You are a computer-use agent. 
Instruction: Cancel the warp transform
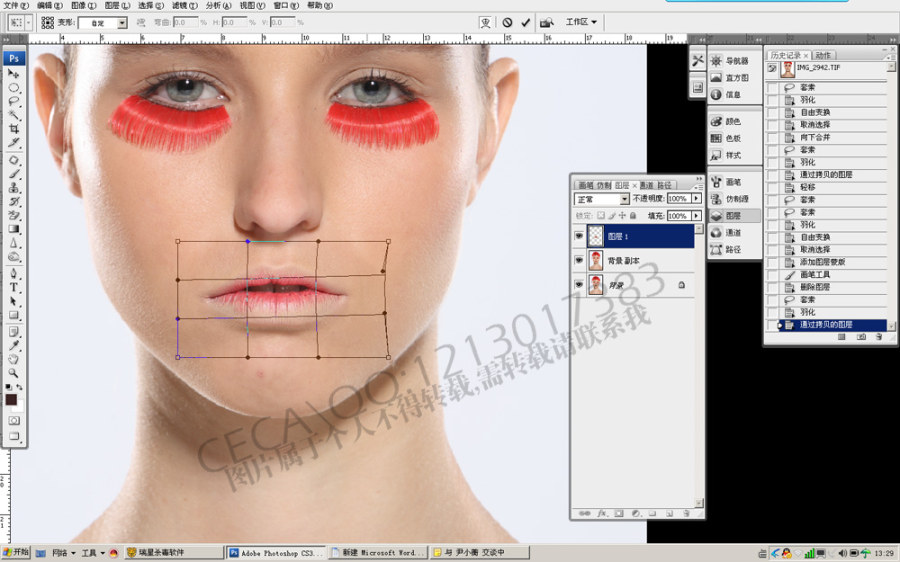click(507, 22)
